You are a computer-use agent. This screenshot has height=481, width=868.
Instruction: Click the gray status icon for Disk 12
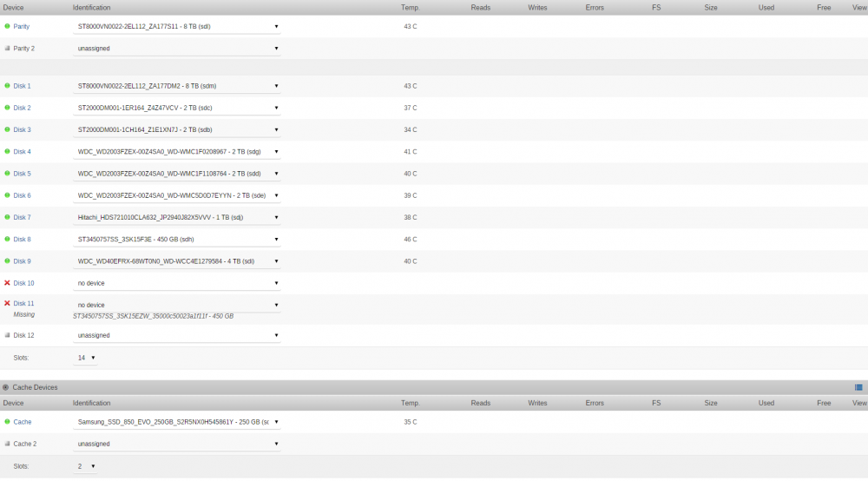pos(7,335)
